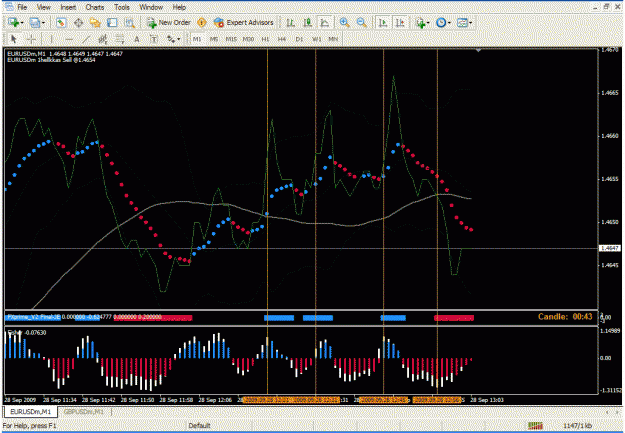Switch to candlestick chart icon
Image resolution: width=625 pixels, height=433 pixels.
(x=308, y=23)
